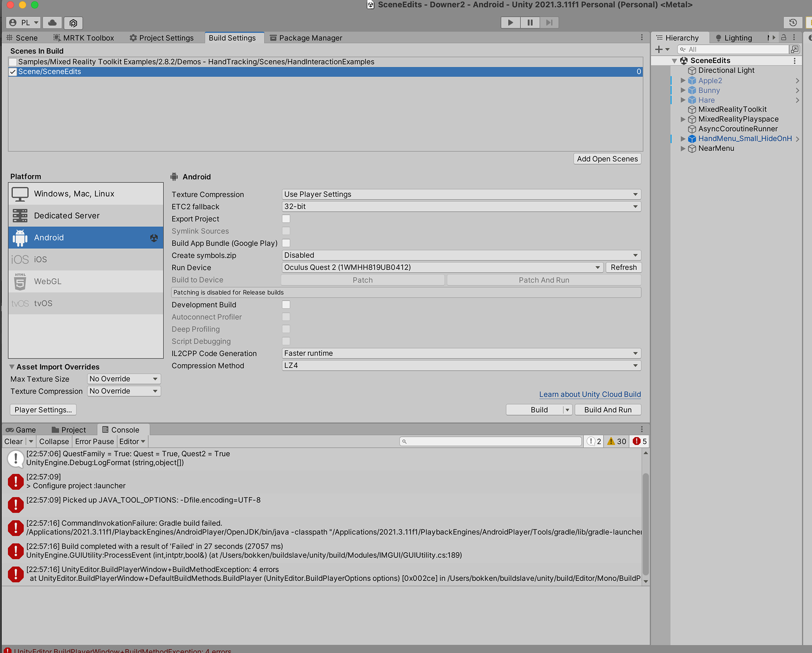Toggle Collapse in Console
The height and width of the screenshot is (653, 812).
(54, 441)
